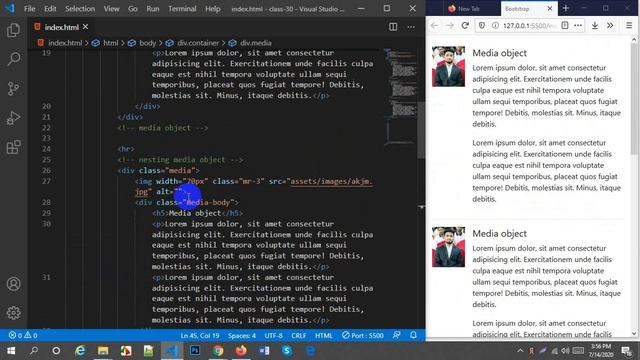
Task: Open Google Chrome from the taskbar
Action: [x=218, y=351]
